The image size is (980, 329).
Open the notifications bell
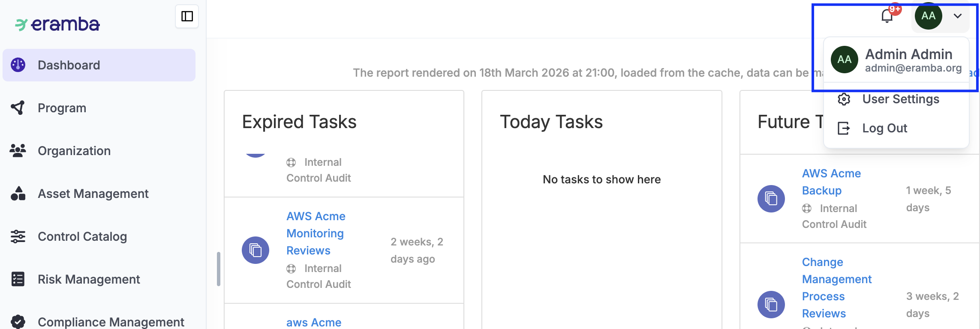(887, 16)
